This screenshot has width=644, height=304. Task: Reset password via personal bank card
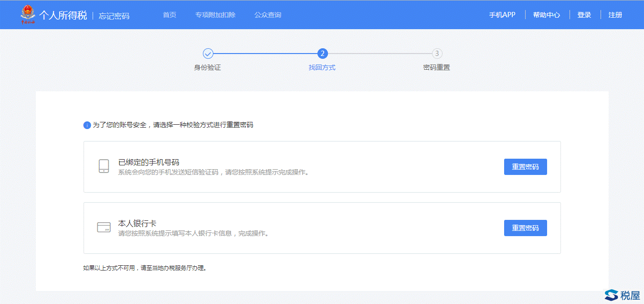pyautogui.click(x=525, y=228)
